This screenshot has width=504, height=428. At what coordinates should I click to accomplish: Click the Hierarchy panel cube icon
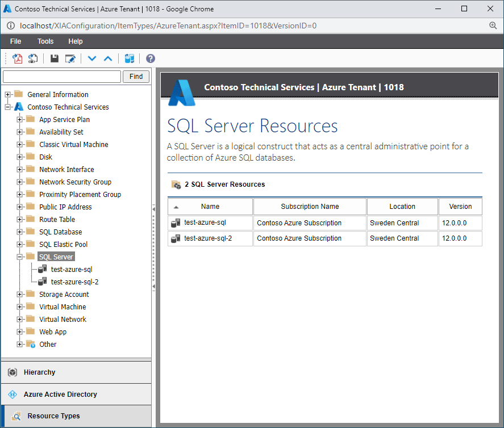(13, 372)
